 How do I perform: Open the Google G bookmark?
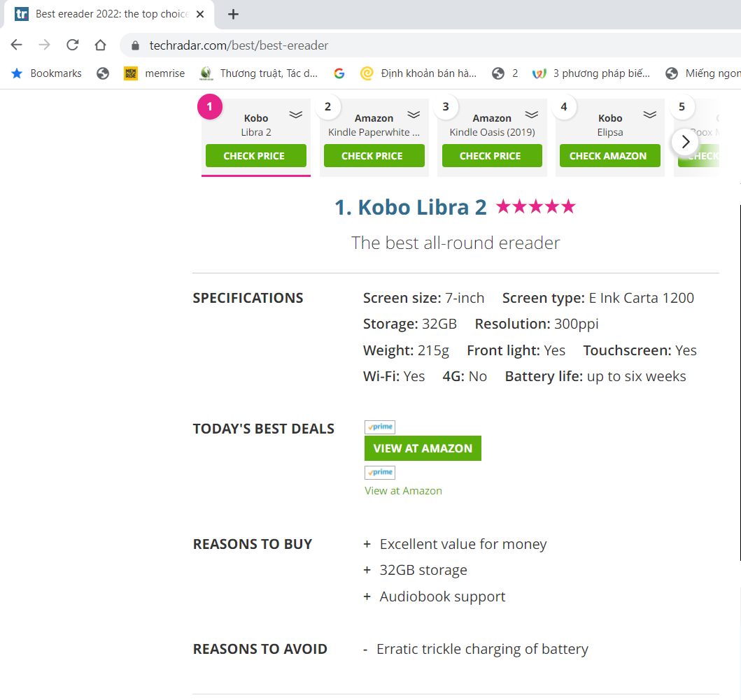coord(339,73)
